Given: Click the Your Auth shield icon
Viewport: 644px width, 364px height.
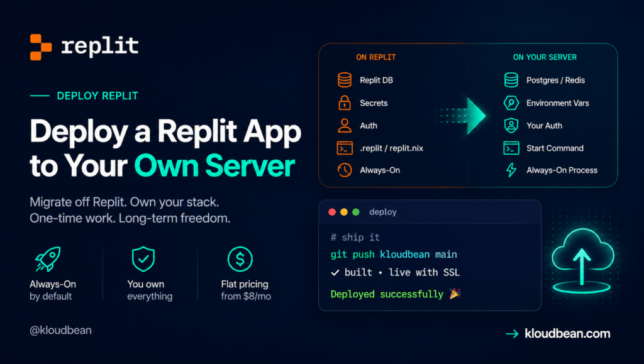Looking at the screenshot, I should pyautogui.click(x=511, y=126).
